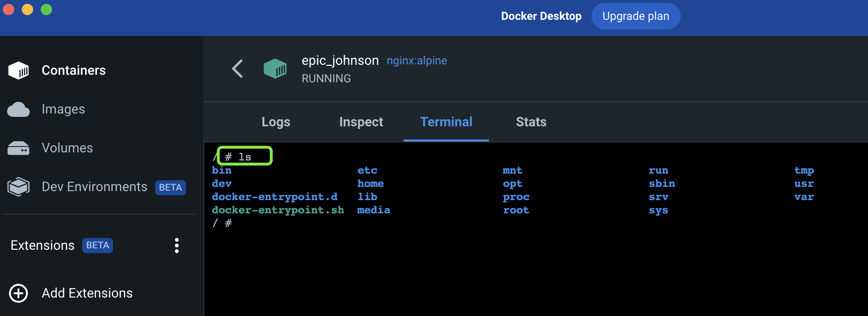Open the Extensions three-dot menu

coord(177,246)
